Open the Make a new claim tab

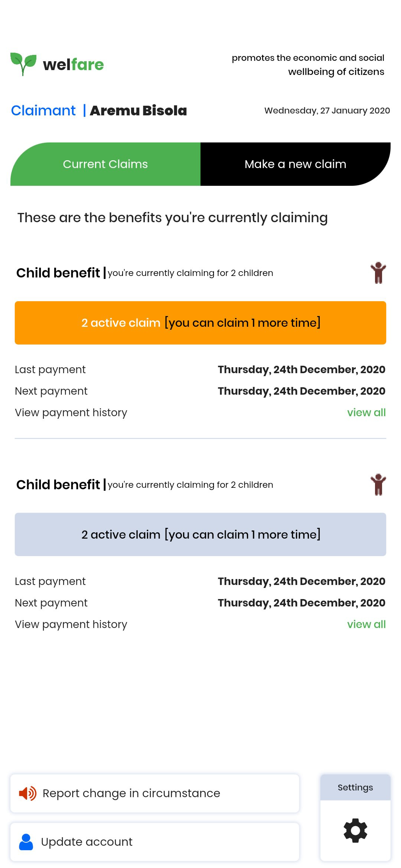coord(296,164)
